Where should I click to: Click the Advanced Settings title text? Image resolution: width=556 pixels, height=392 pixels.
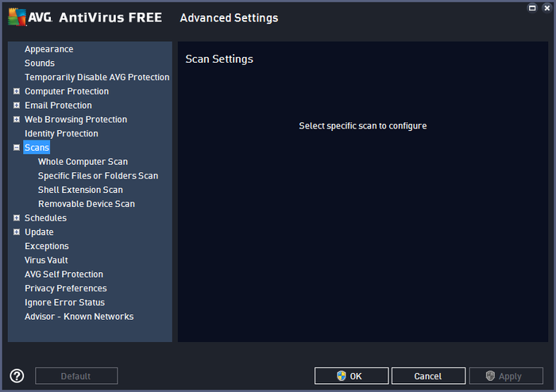[x=229, y=17]
